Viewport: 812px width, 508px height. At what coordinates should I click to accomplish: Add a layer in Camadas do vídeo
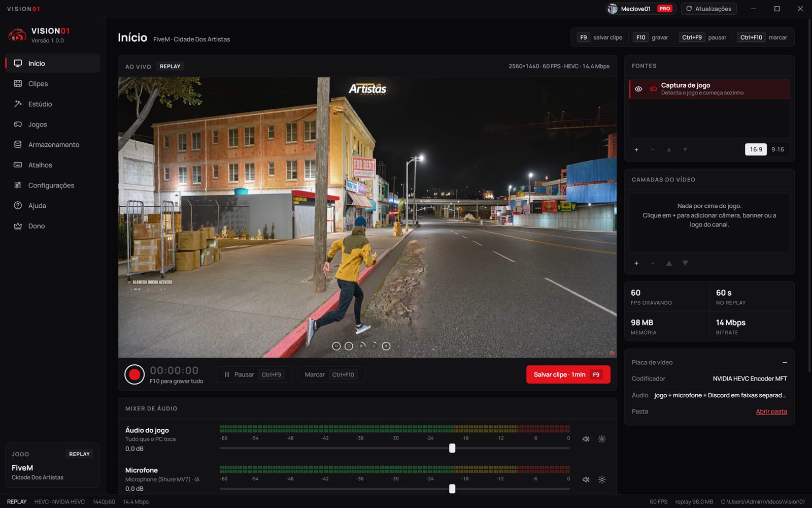[x=636, y=263]
